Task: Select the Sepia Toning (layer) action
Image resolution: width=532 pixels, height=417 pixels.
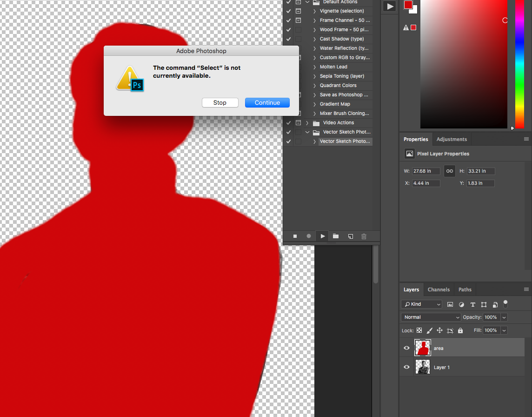Action: click(x=342, y=76)
